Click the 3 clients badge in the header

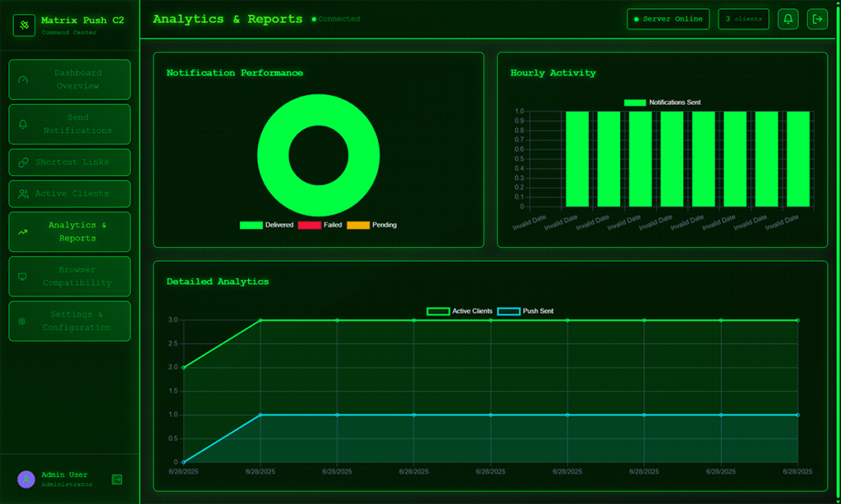[x=743, y=19]
